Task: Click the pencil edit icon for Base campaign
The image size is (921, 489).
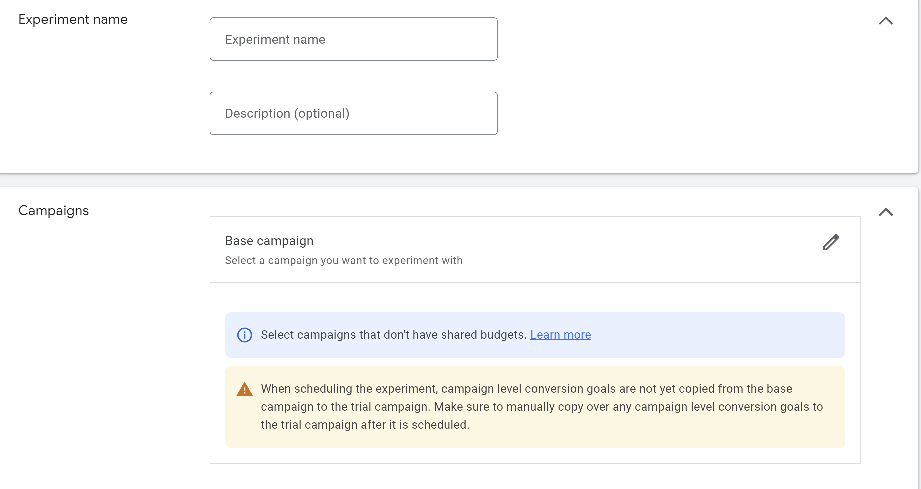Action: (830, 242)
